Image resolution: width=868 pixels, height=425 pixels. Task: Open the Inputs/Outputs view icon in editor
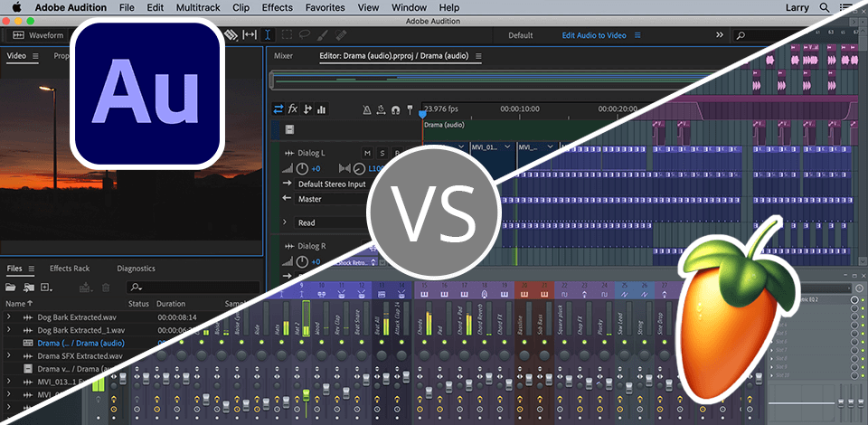coord(278,109)
